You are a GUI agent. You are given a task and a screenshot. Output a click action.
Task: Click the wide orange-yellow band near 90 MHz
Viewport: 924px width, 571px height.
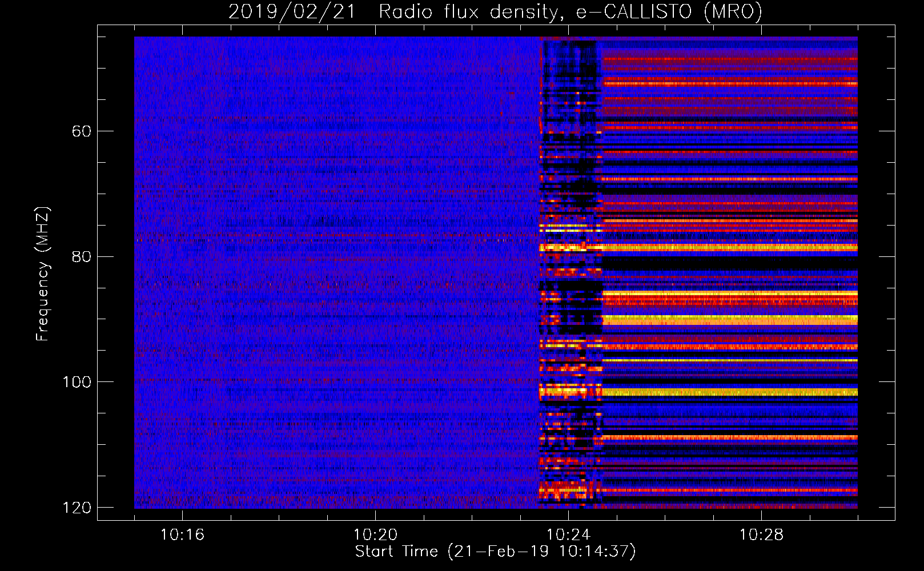tap(730, 320)
